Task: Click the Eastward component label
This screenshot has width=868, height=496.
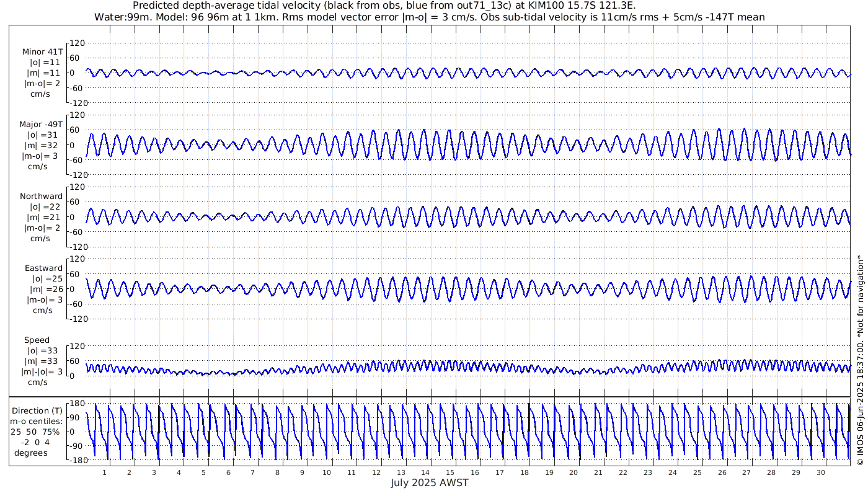Action: click(43, 268)
